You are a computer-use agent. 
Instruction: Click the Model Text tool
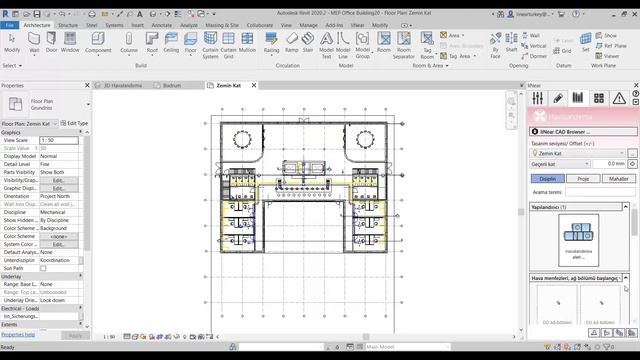pyautogui.click(x=326, y=45)
